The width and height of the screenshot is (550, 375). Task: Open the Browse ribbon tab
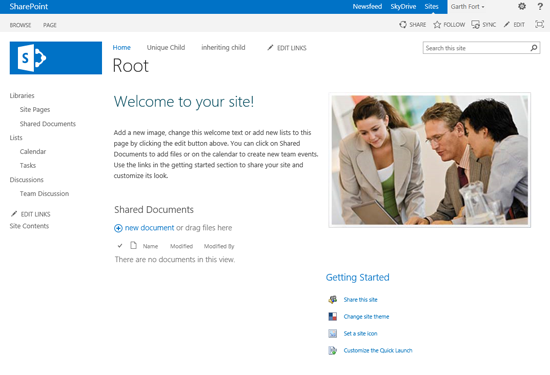pyautogui.click(x=20, y=25)
